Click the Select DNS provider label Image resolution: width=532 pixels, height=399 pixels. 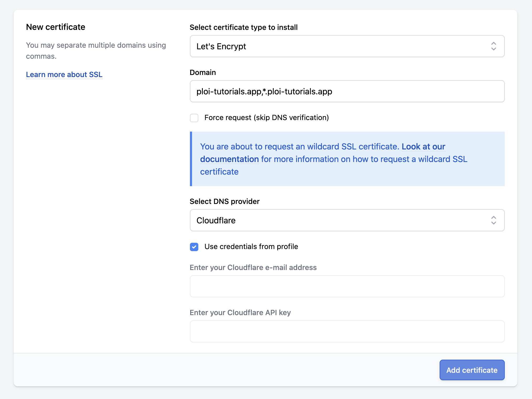[225, 201]
